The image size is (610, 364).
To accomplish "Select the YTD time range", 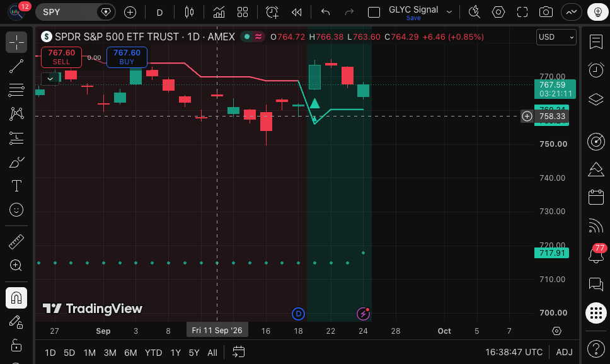I will [x=153, y=353].
